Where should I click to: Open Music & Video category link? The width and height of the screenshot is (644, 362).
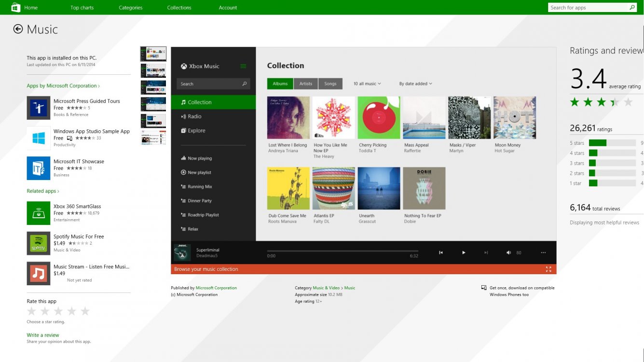[326, 288]
